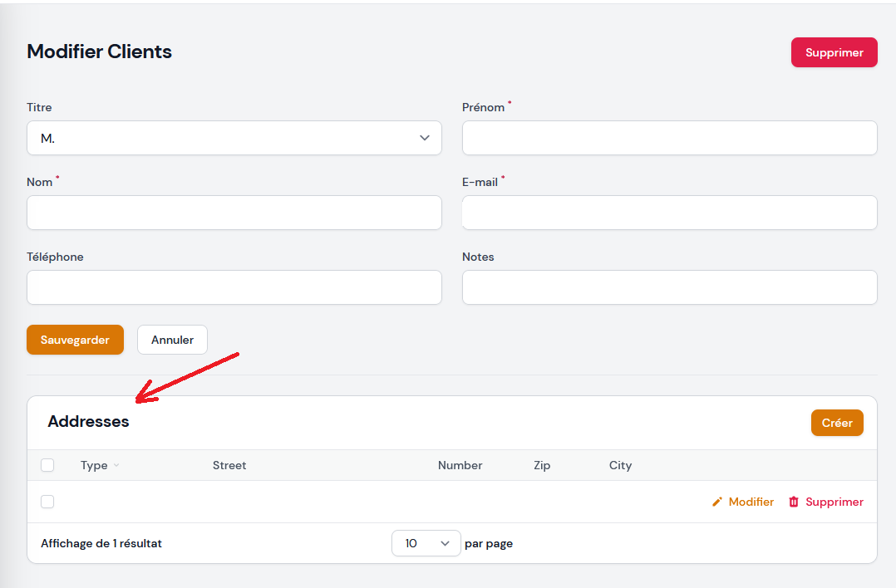Expand the per-page results dropdown
Image resolution: width=896 pixels, height=588 pixels.
(426, 543)
